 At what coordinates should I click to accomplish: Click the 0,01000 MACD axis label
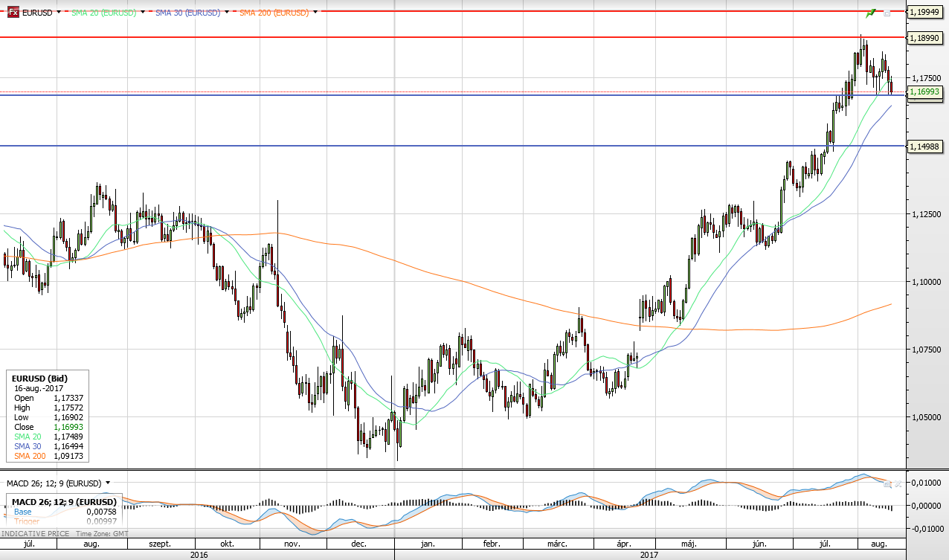click(x=926, y=483)
